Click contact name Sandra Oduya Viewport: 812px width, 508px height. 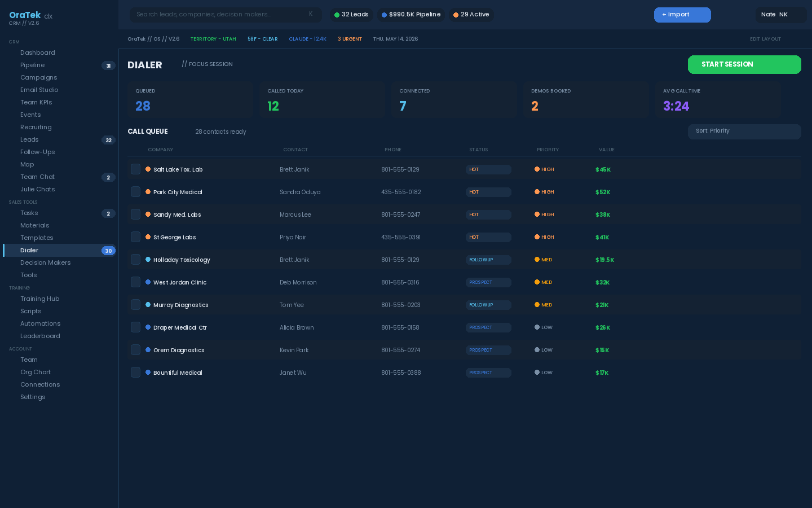point(300,192)
